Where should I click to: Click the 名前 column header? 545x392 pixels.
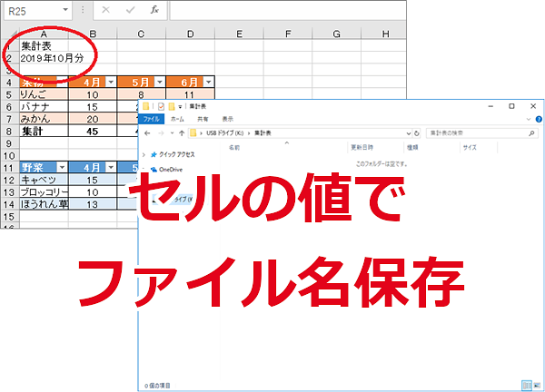[234, 146]
